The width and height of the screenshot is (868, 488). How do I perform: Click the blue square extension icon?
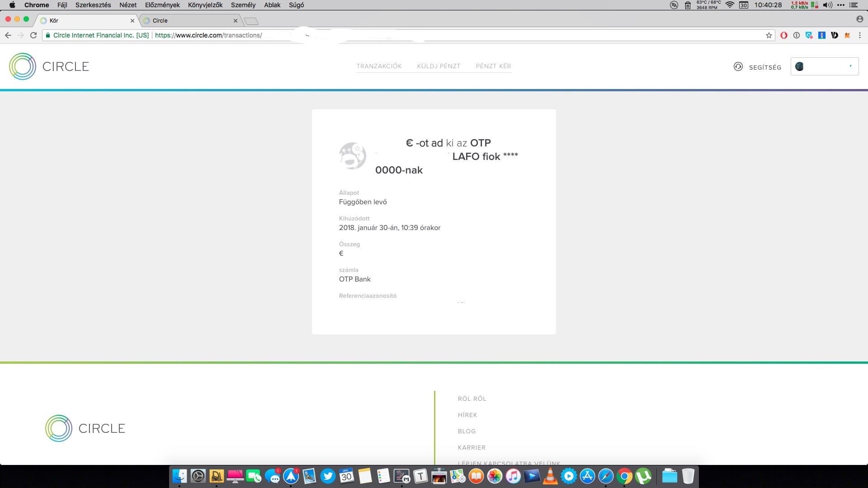click(822, 35)
